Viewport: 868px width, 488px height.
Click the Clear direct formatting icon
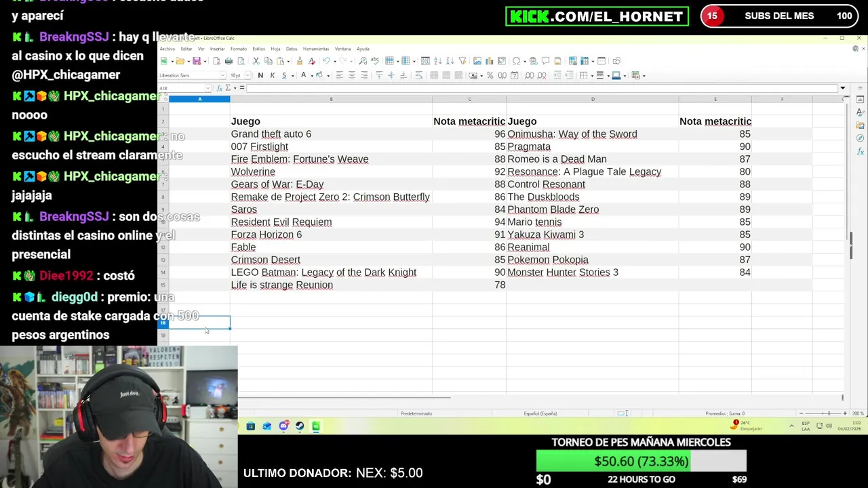tap(312, 61)
